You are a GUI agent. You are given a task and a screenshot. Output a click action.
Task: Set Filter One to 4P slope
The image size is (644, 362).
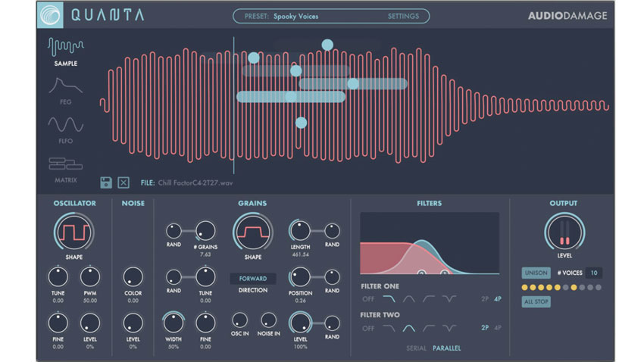[498, 299]
